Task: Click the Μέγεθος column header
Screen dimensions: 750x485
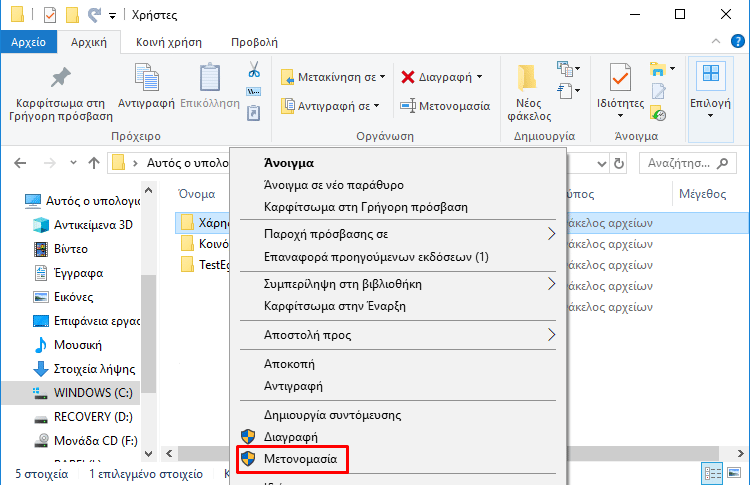Action: pos(703,194)
